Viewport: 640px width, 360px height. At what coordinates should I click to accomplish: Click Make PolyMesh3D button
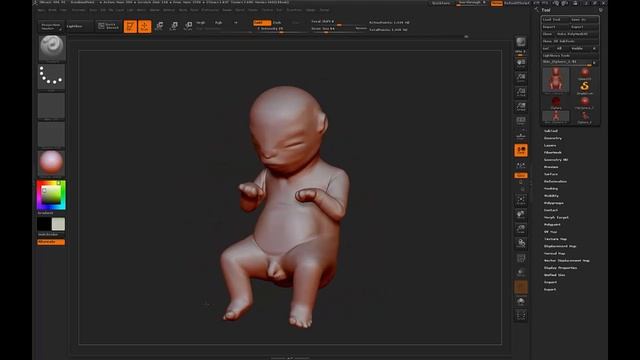(x=577, y=34)
